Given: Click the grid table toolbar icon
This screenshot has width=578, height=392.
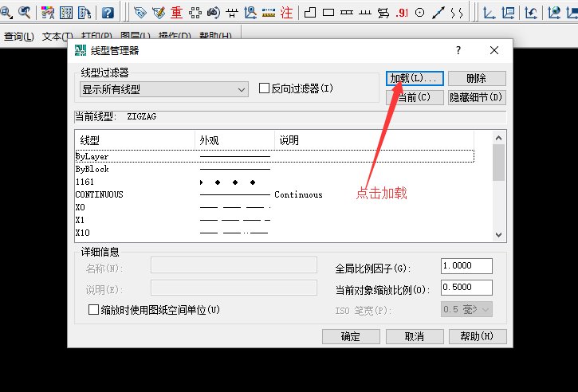Looking at the screenshot, I should pos(66,13).
